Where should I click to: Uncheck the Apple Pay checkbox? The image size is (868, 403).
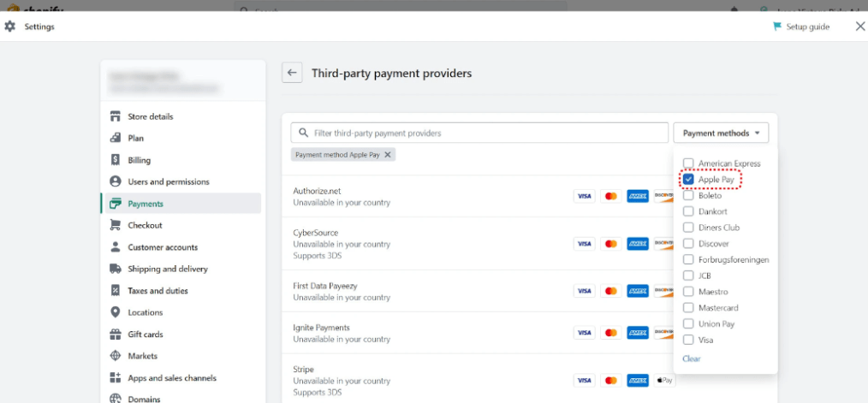(x=688, y=180)
